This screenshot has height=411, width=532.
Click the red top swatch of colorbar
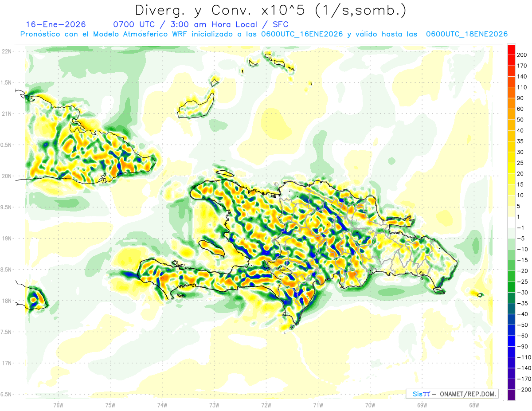point(511,49)
